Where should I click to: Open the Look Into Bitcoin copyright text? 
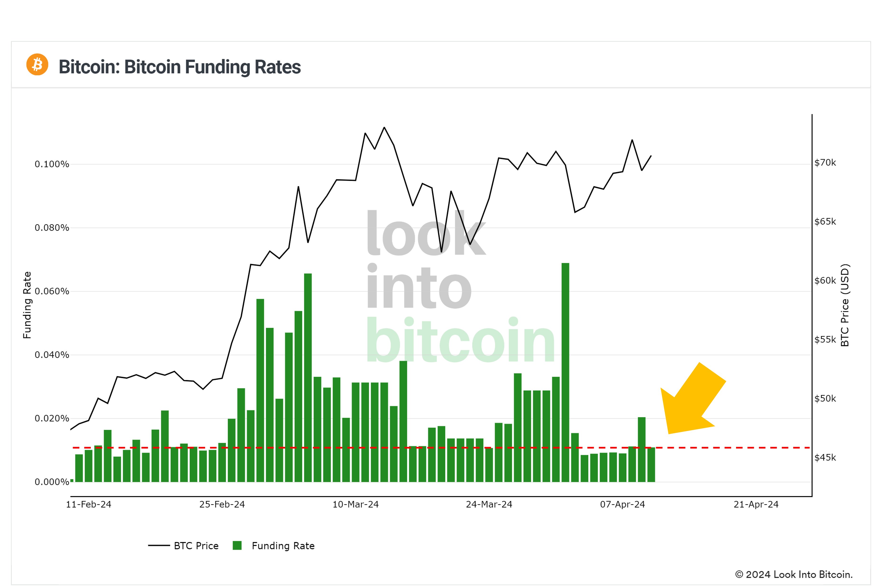click(794, 574)
